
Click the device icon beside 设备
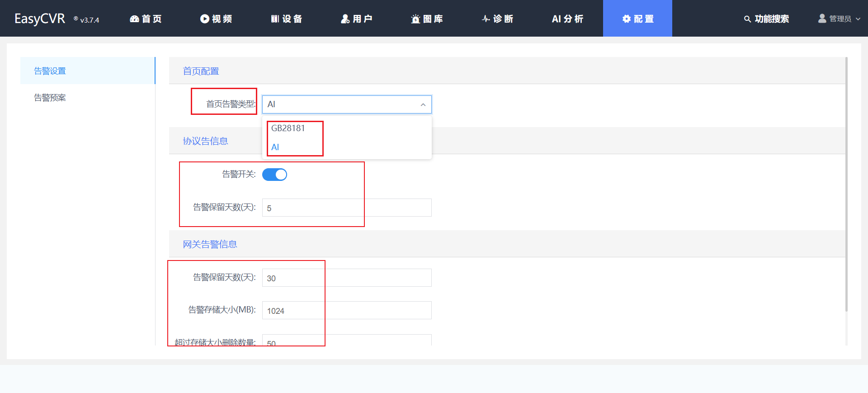(x=275, y=19)
